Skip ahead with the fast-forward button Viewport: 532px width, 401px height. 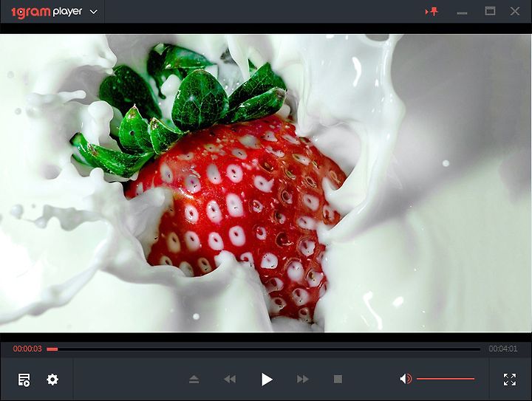[x=303, y=379]
